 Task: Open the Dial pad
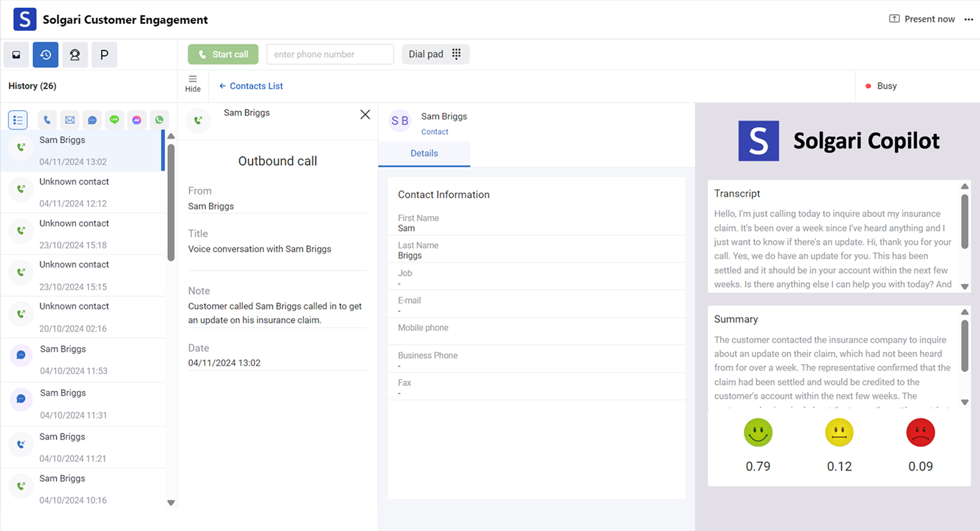tap(436, 54)
